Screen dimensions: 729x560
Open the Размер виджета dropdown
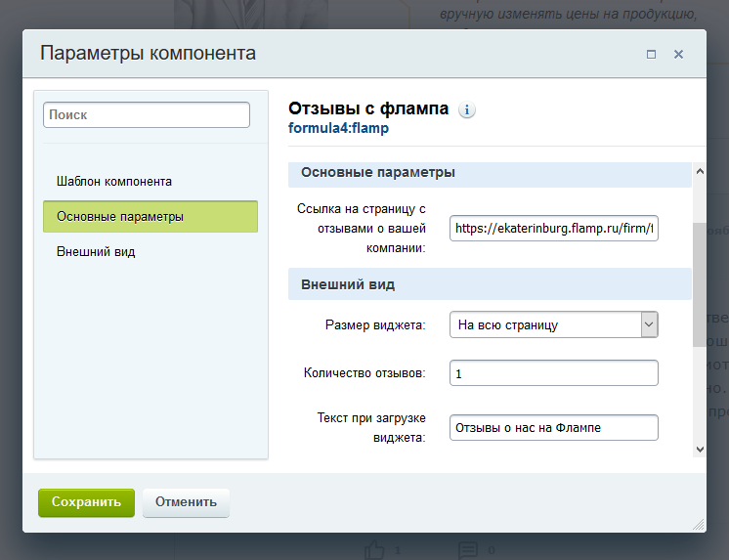point(553,324)
